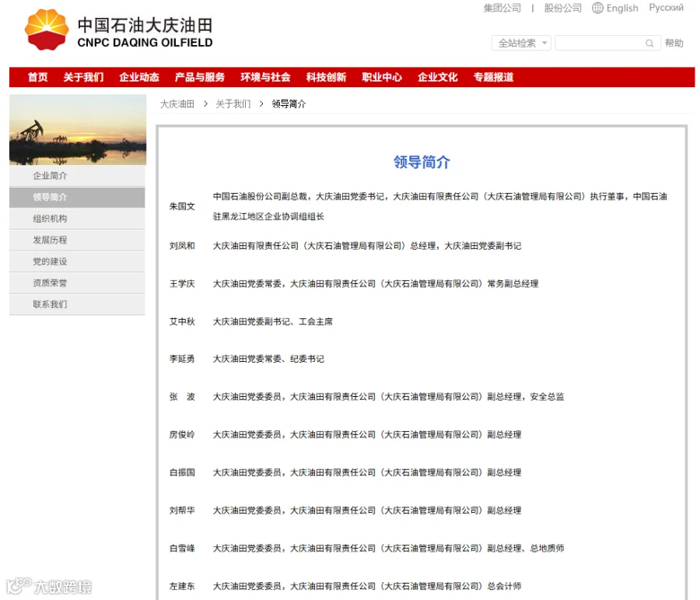The image size is (700, 600).
Task: Select 企业简介 in the sidebar
Action: pos(77,176)
